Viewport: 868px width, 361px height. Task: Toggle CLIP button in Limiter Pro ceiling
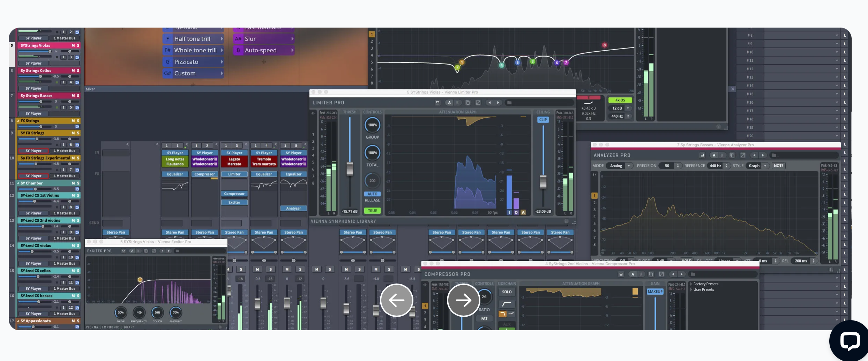tap(543, 120)
